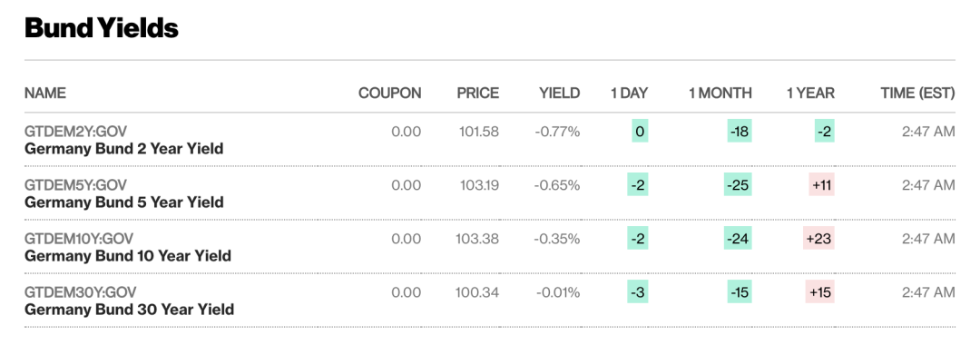980x345 pixels.
Task: Select the PRICE column header
Action: pos(478,94)
